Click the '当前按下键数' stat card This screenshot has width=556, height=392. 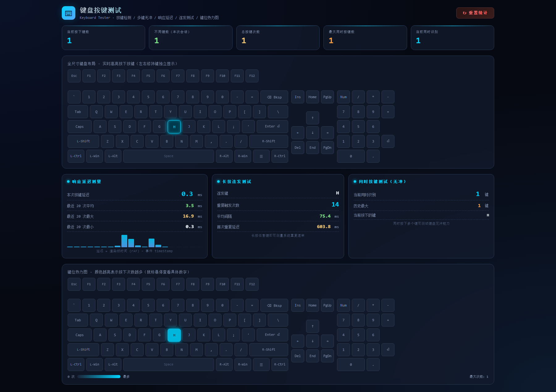point(103,38)
